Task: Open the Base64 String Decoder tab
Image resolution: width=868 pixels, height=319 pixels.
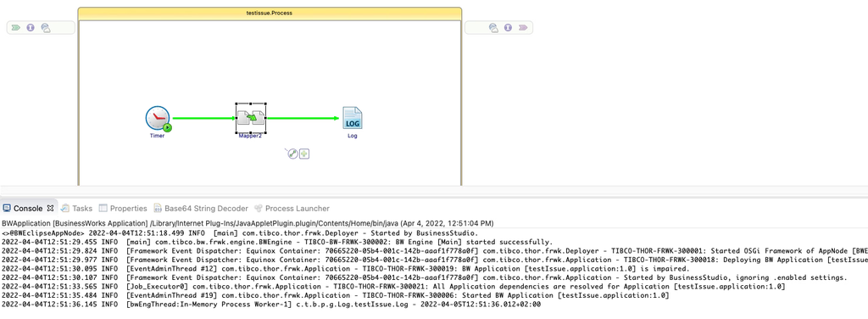Action: (x=201, y=208)
